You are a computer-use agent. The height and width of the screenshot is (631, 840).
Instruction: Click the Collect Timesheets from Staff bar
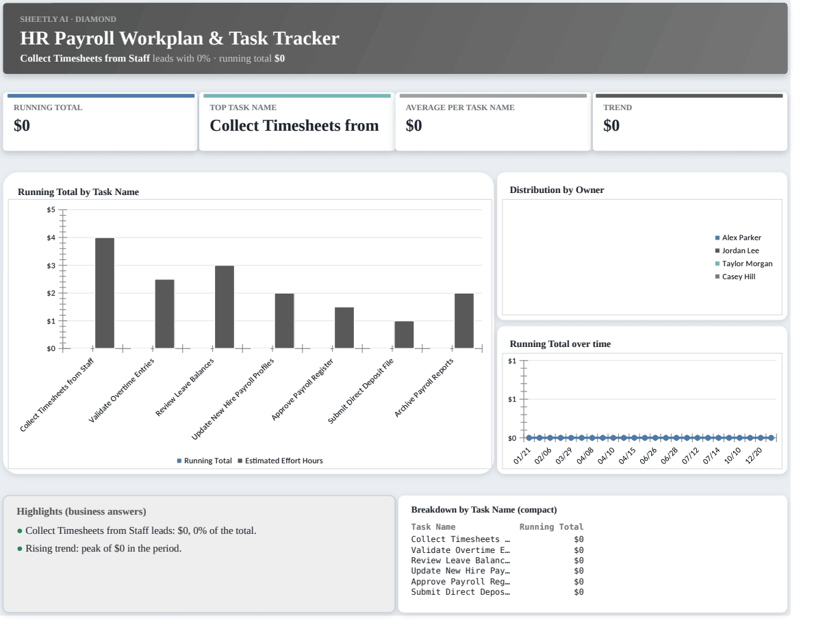pos(105,293)
